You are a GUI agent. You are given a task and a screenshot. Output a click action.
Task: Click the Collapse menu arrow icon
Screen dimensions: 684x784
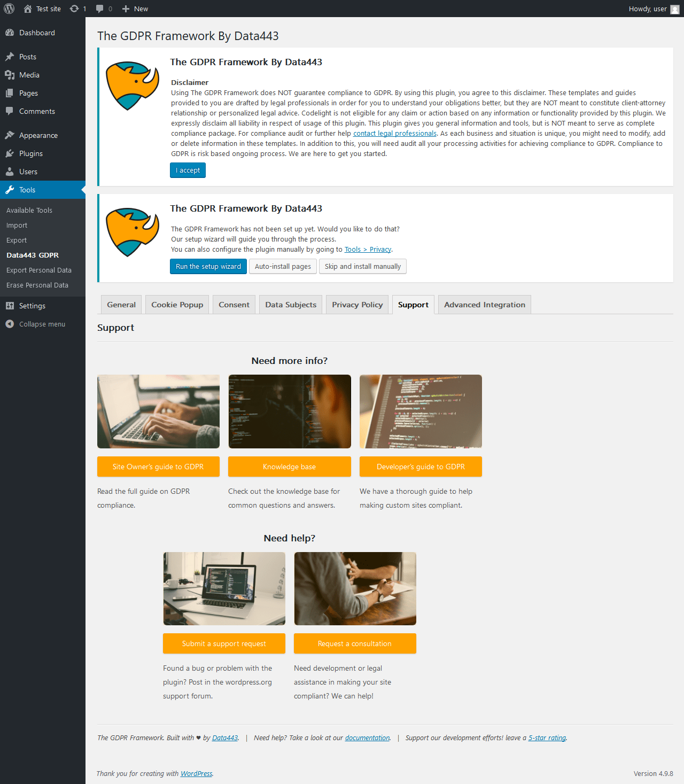click(x=10, y=324)
